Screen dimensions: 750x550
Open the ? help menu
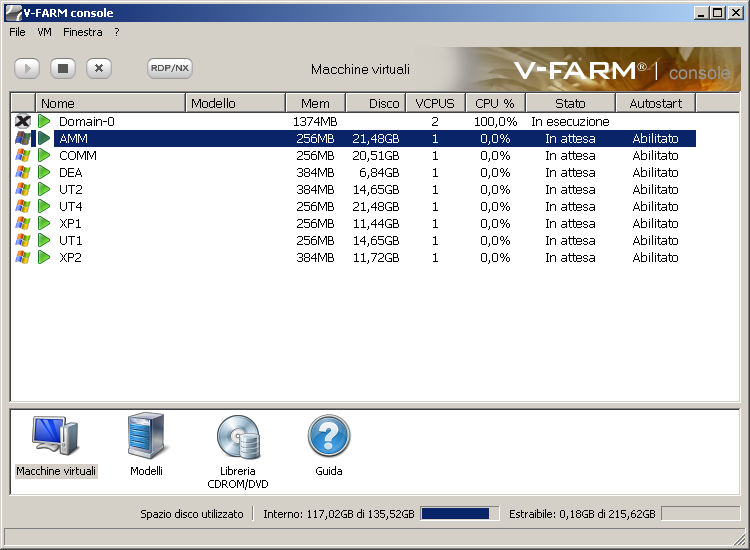coord(117,32)
